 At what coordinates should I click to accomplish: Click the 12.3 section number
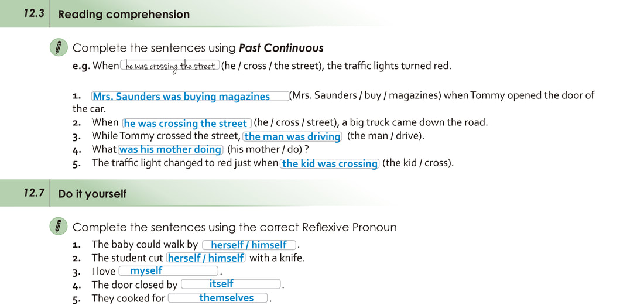(34, 13)
